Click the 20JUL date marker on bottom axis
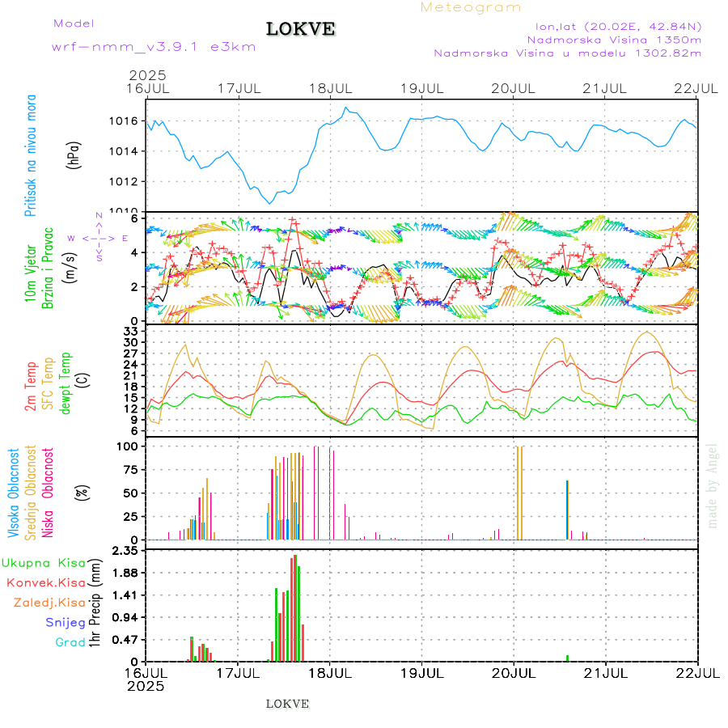This screenshot has height=728, width=728. point(514,672)
